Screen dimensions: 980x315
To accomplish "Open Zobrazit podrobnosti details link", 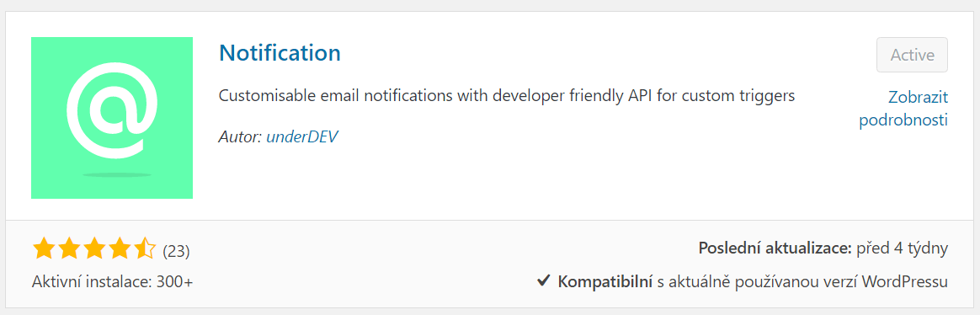I will tap(903, 109).
